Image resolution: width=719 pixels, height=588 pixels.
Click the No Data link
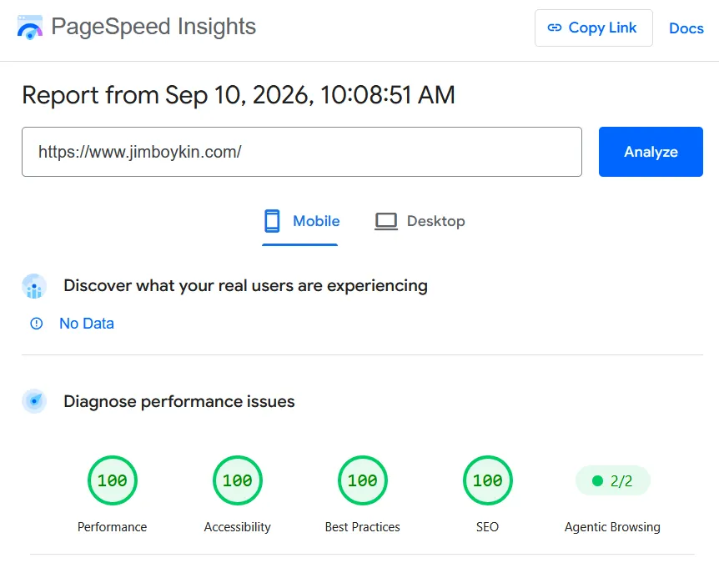[87, 324]
